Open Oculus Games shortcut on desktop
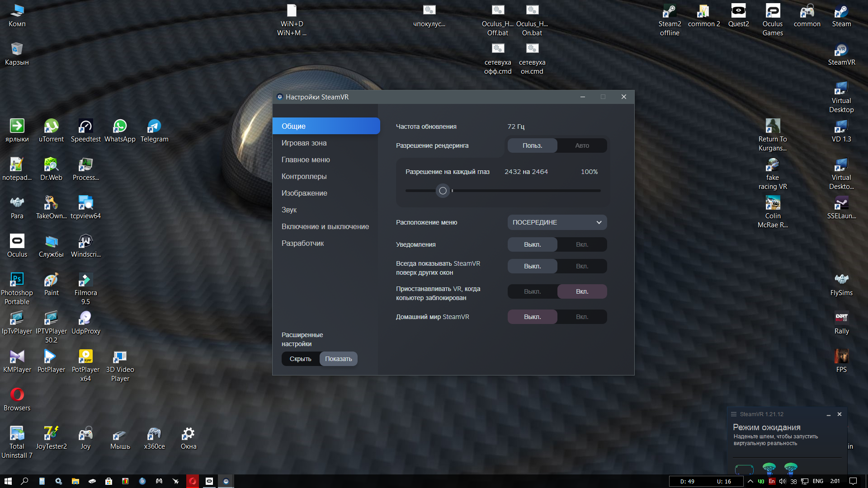Screen dimensions: 868x488 click(x=773, y=20)
